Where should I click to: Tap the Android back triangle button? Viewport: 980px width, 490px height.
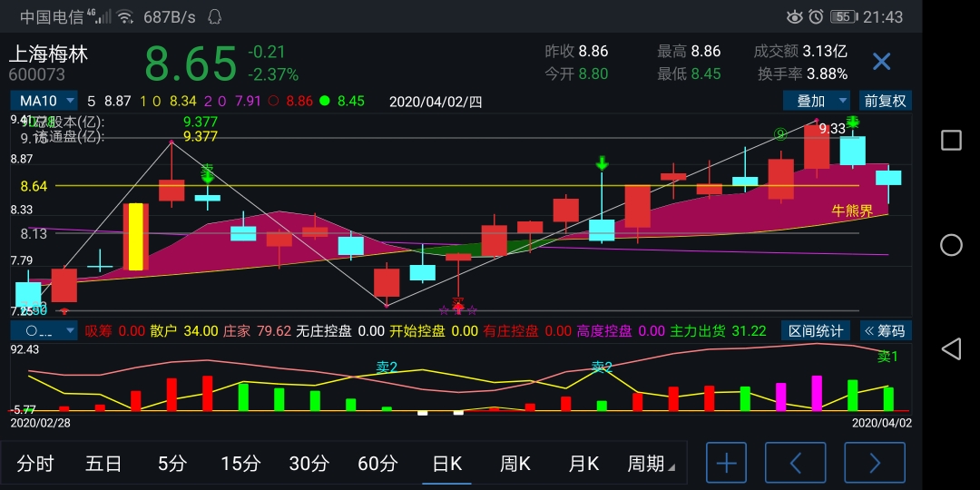[x=951, y=348]
